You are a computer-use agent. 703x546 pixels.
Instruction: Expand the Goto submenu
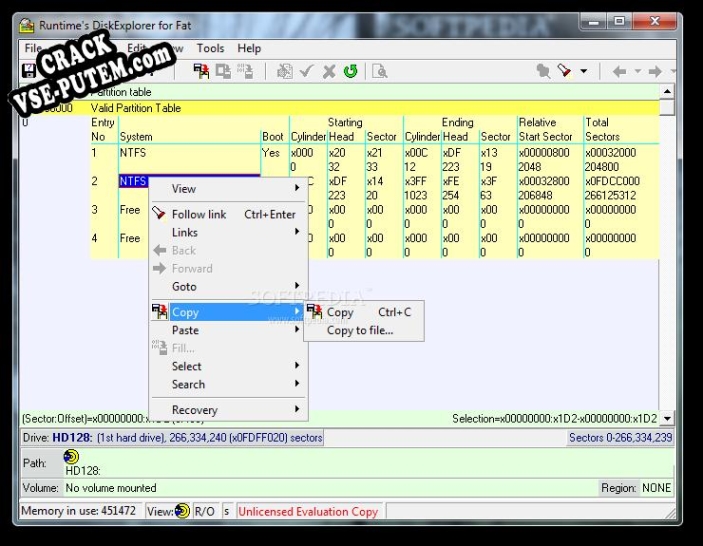coord(229,286)
